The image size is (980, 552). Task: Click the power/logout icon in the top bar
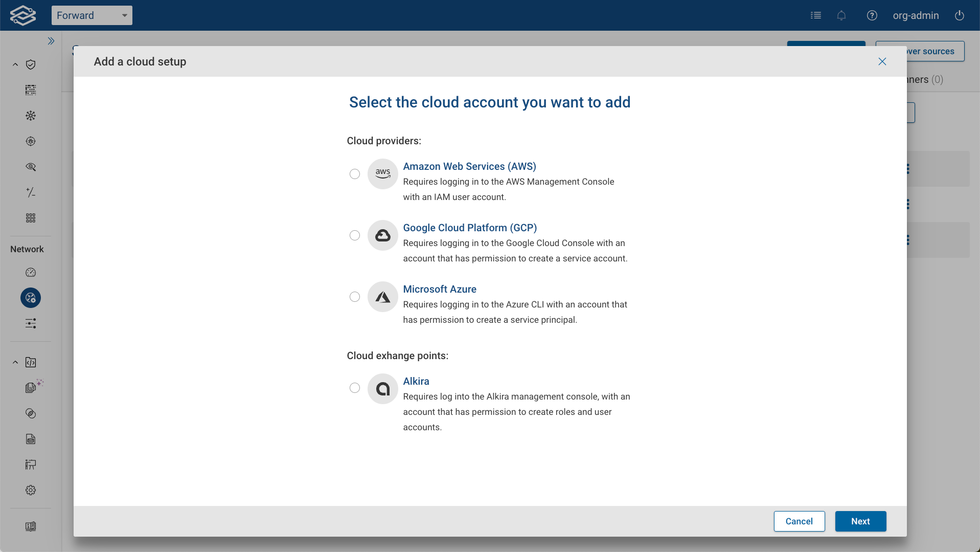[x=960, y=15]
